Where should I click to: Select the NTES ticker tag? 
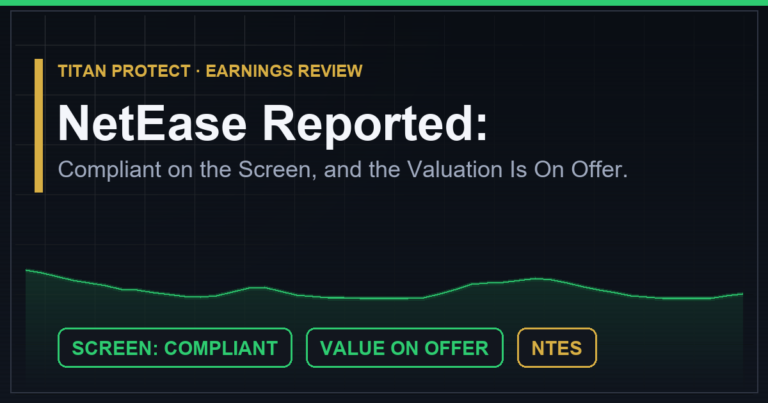(x=557, y=348)
